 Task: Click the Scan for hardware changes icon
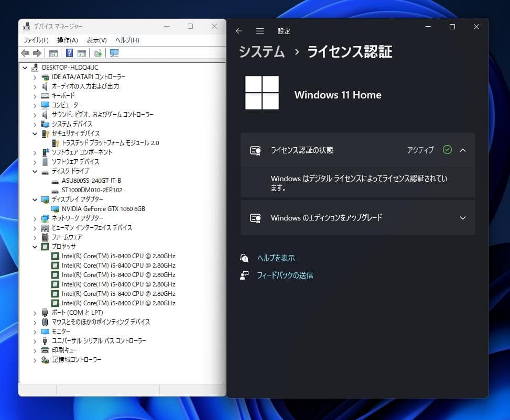coord(97,52)
